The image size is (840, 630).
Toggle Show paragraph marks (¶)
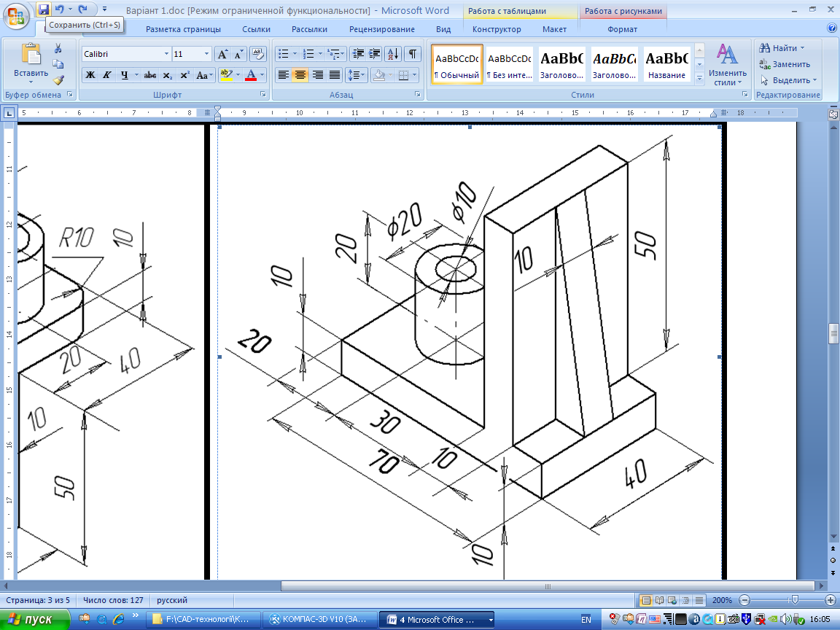(412, 54)
